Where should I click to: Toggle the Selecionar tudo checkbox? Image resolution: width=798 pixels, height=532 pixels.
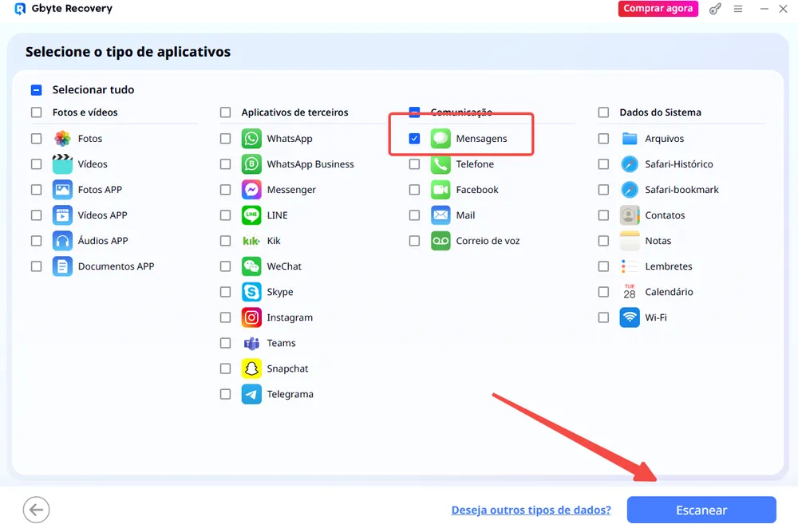(x=36, y=90)
